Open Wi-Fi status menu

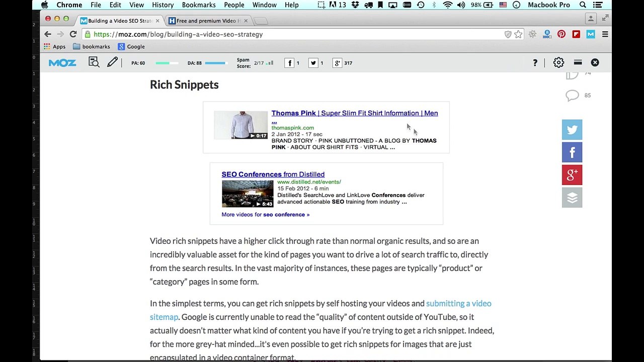point(447,5)
